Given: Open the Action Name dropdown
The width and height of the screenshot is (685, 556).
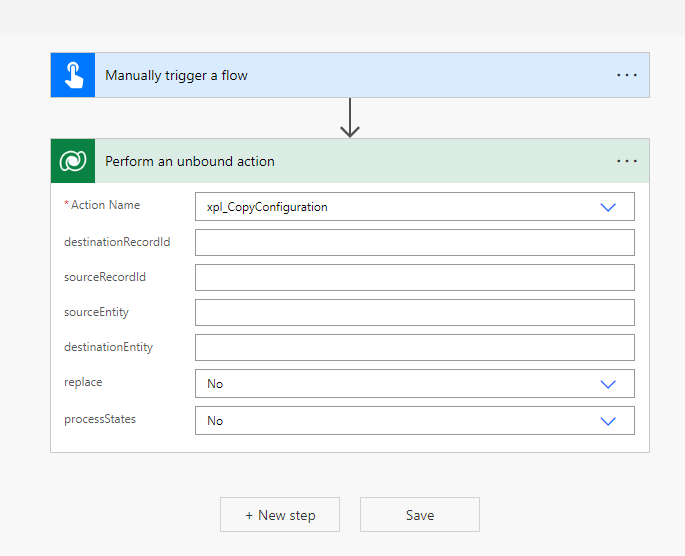Looking at the screenshot, I should [x=415, y=207].
